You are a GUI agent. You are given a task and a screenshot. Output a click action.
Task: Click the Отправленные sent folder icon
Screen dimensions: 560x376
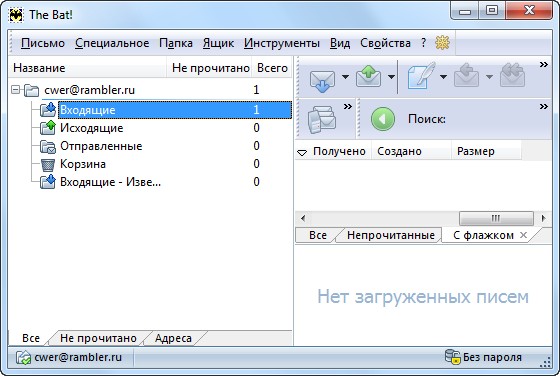tap(48, 146)
